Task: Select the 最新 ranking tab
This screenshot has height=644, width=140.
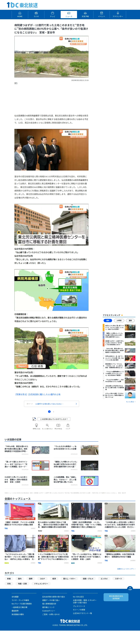Action: [108, 321]
